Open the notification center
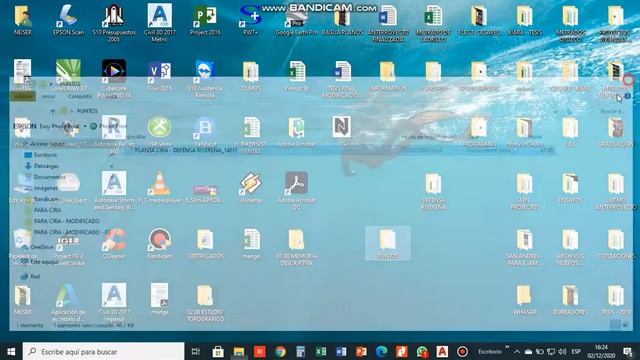Screen dimensions: 640x360 628,351
